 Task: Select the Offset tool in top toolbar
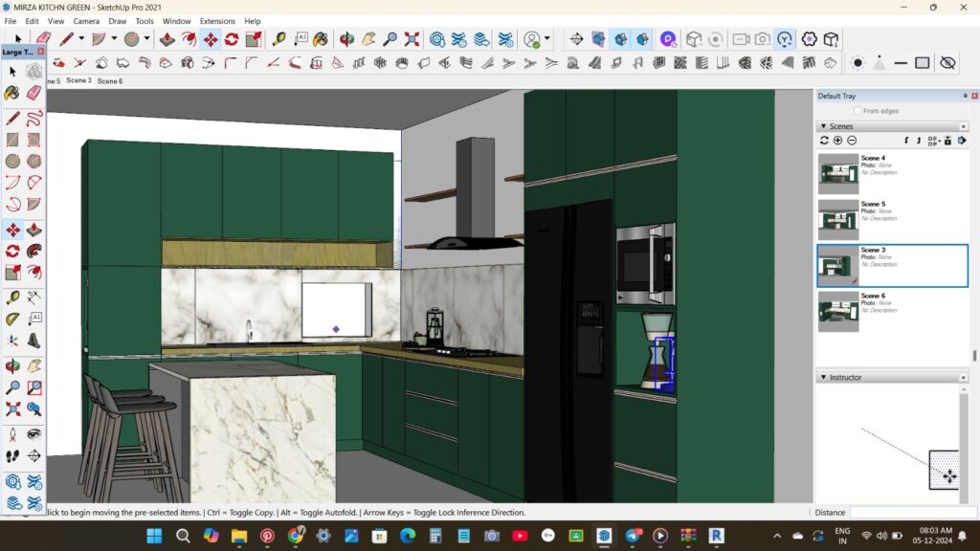[x=189, y=38]
